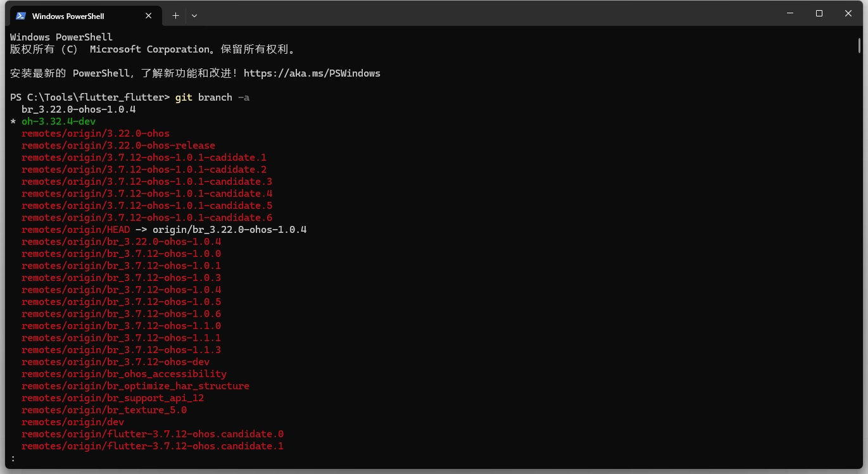The height and width of the screenshot is (474, 868).
Task: Click the PowerShell icon in the tab
Action: point(21,16)
